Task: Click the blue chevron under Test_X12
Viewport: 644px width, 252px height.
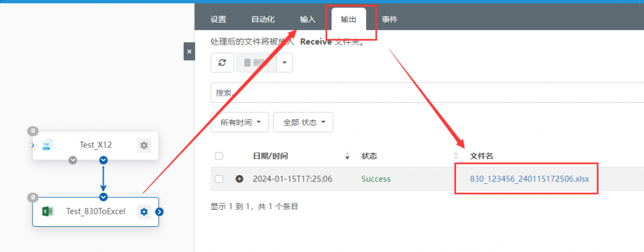Action: 104,160
